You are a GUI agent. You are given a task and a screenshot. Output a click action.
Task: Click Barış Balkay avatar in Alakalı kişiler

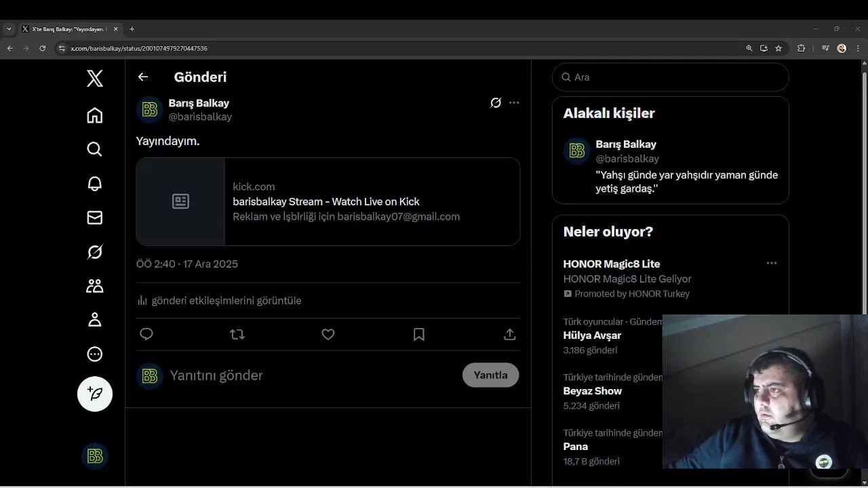(x=577, y=151)
